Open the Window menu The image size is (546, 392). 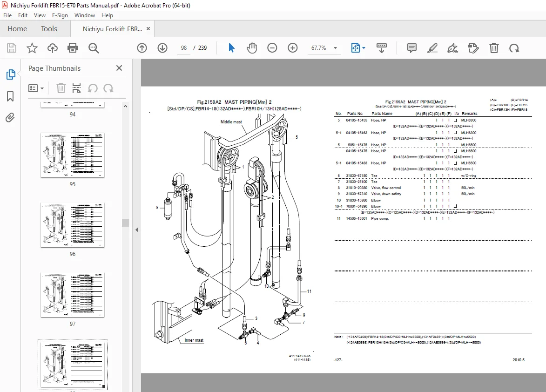85,15
